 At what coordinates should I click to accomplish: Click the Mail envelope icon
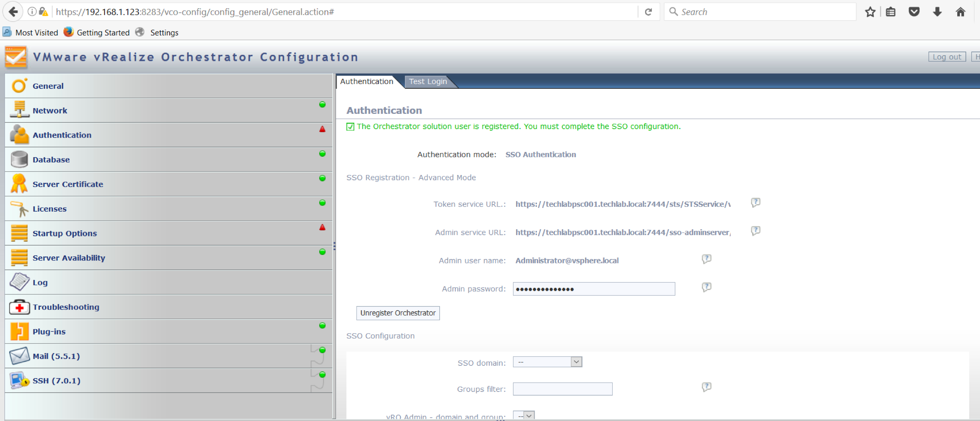pos(19,356)
